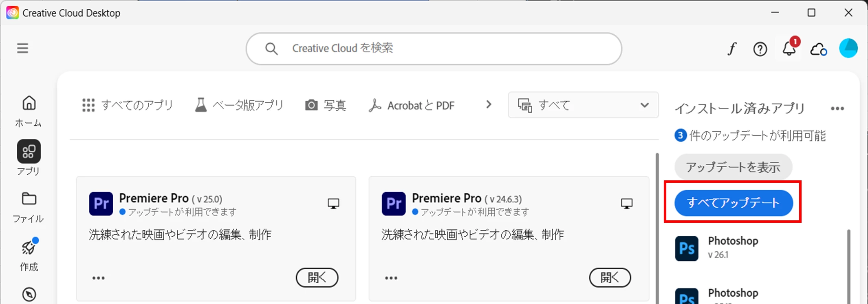The height and width of the screenshot is (304, 868).
Task: Go to ホーム in sidebar
Action: point(29,111)
